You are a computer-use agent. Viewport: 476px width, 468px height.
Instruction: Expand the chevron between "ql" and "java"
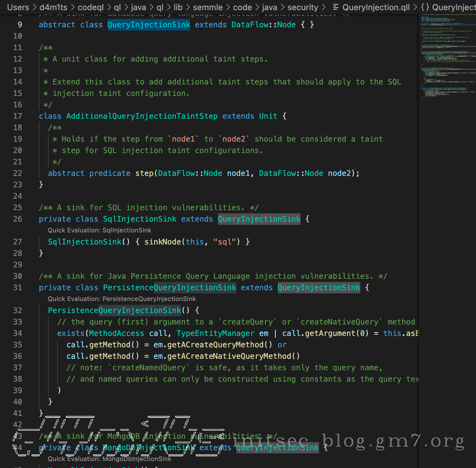(x=126, y=7)
